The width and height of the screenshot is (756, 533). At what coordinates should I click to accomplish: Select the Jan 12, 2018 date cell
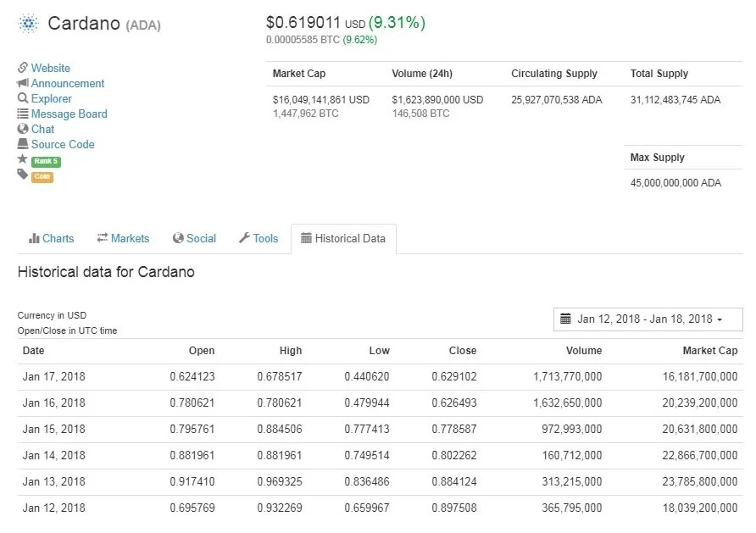pos(54,508)
